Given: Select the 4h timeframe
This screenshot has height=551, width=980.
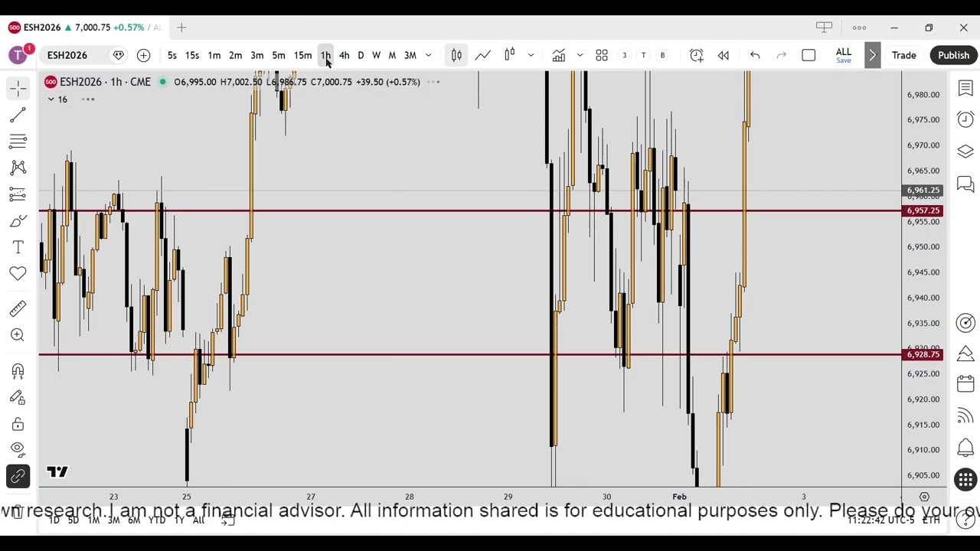Looking at the screenshot, I should (x=344, y=55).
